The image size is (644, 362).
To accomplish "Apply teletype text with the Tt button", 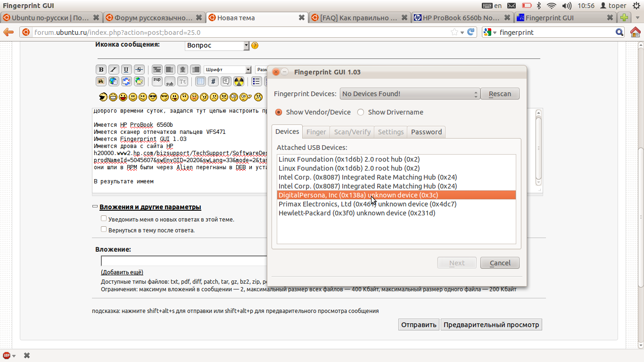I will (182, 82).
